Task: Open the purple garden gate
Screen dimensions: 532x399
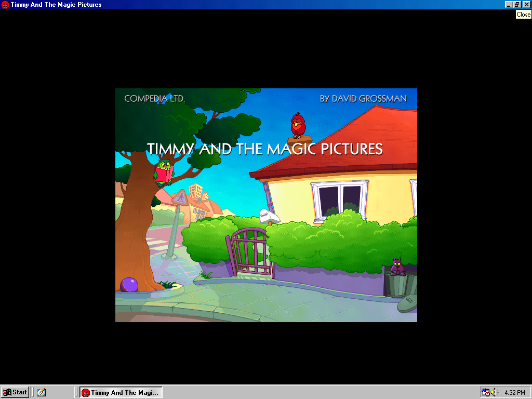Action: click(249, 251)
